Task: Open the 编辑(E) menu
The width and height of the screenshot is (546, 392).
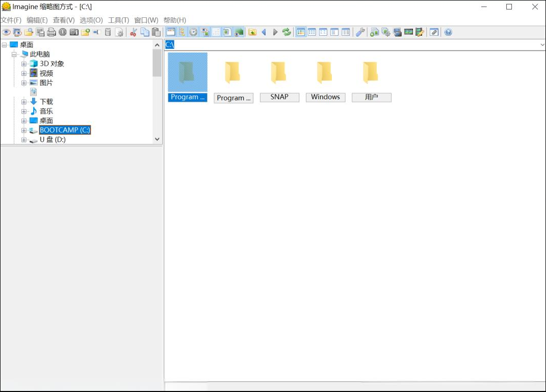Action: (37, 20)
